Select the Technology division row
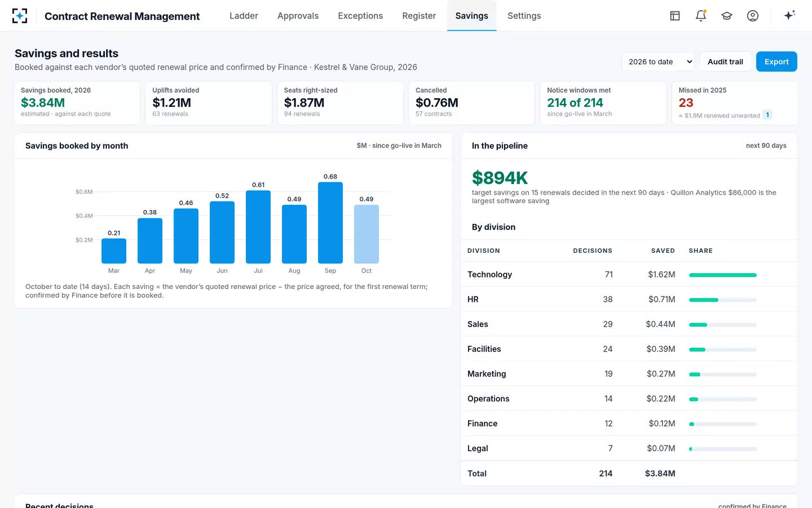Image resolution: width=812 pixels, height=508 pixels. tap(629, 274)
